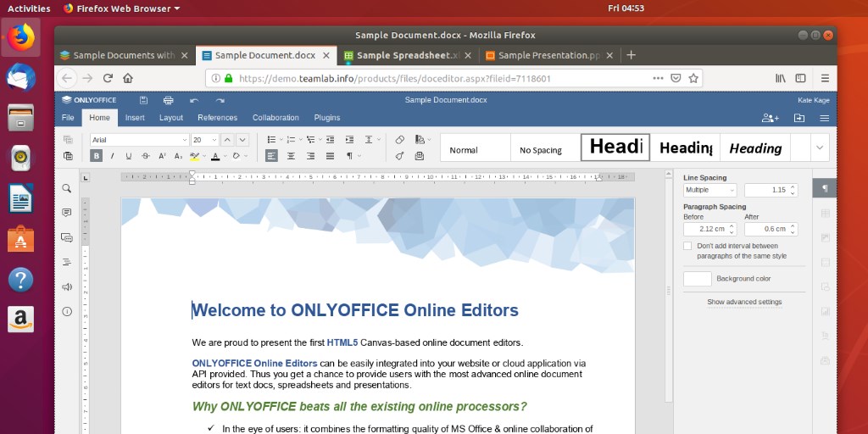The image size is (868, 434).
Task: Check "Don't add interval between paragraphs" box
Action: click(x=687, y=246)
